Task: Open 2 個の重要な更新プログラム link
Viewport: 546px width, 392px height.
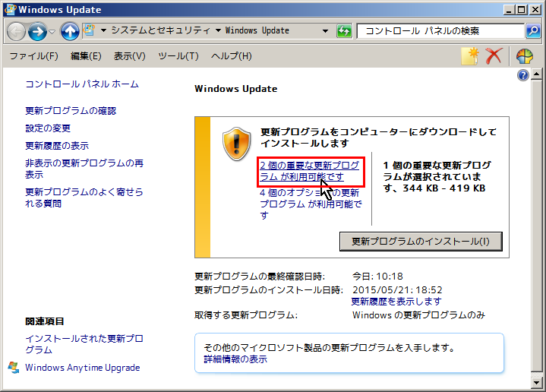Action: [x=310, y=171]
